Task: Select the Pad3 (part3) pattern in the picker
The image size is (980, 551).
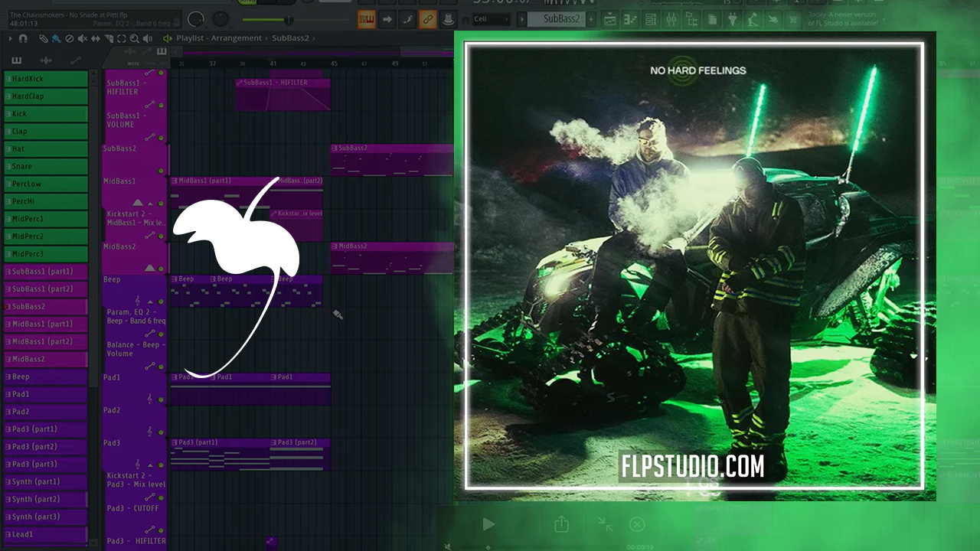Action: (x=46, y=464)
